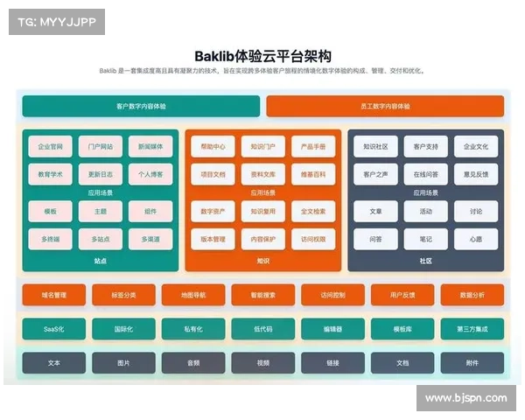
Task: Open the 帮助中心 box
Action: [213, 146]
